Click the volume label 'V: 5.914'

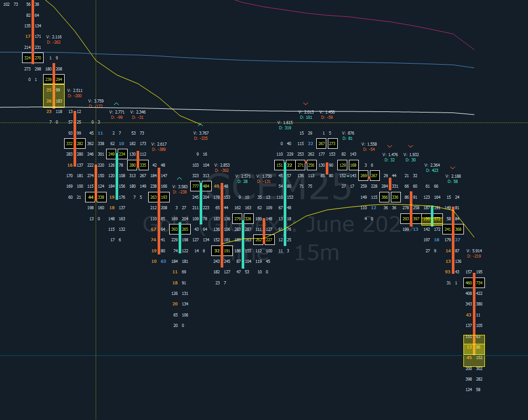tap(474, 251)
